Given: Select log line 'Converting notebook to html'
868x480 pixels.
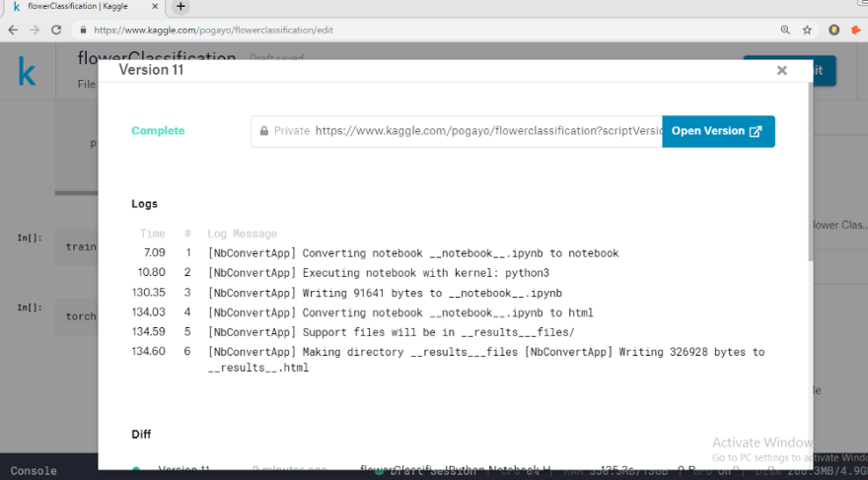Looking at the screenshot, I should point(400,313).
